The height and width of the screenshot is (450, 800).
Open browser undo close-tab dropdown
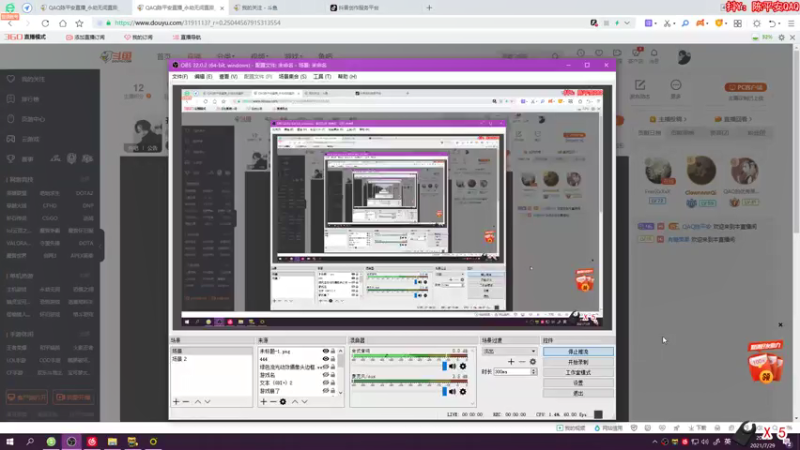tap(780, 23)
